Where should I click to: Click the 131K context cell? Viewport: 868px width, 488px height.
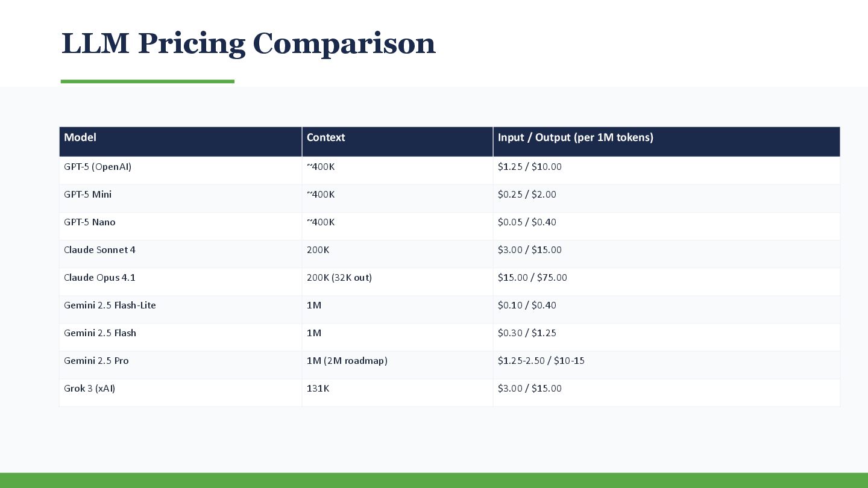[397, 392]
